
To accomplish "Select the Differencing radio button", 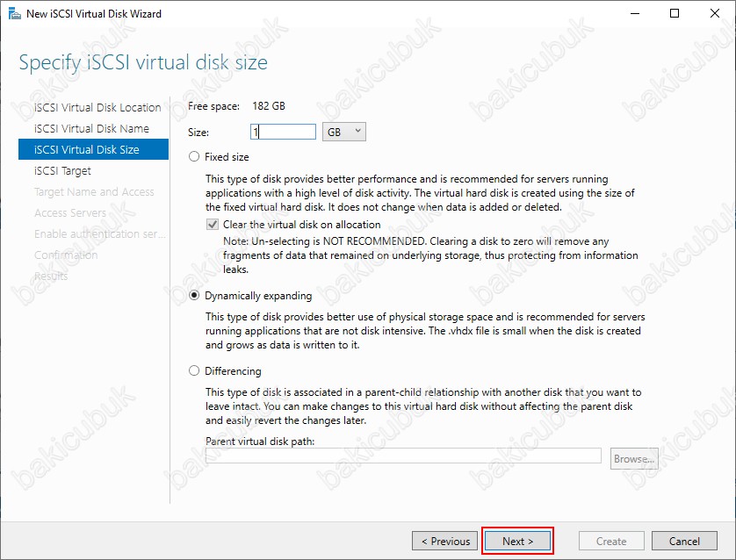I will 194,371.
